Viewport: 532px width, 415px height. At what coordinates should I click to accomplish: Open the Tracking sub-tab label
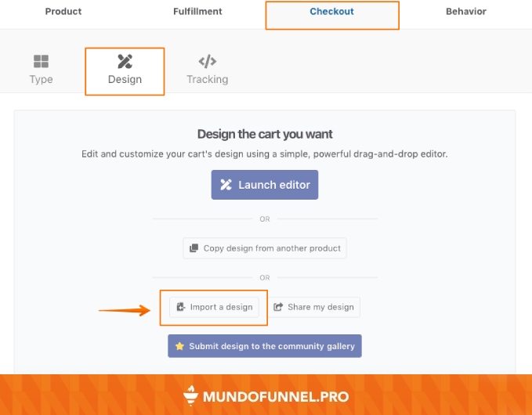[208, 79]
